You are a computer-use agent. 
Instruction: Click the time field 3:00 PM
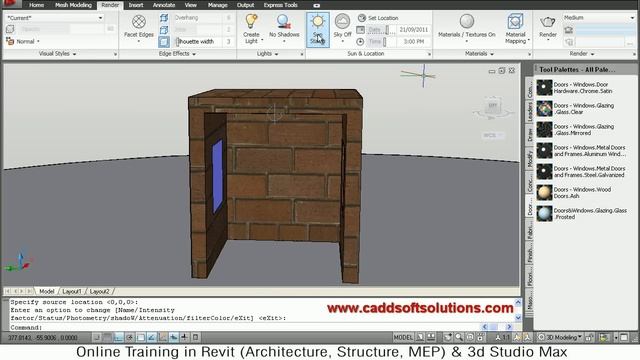pyautogui.click(x=413, y=42)
